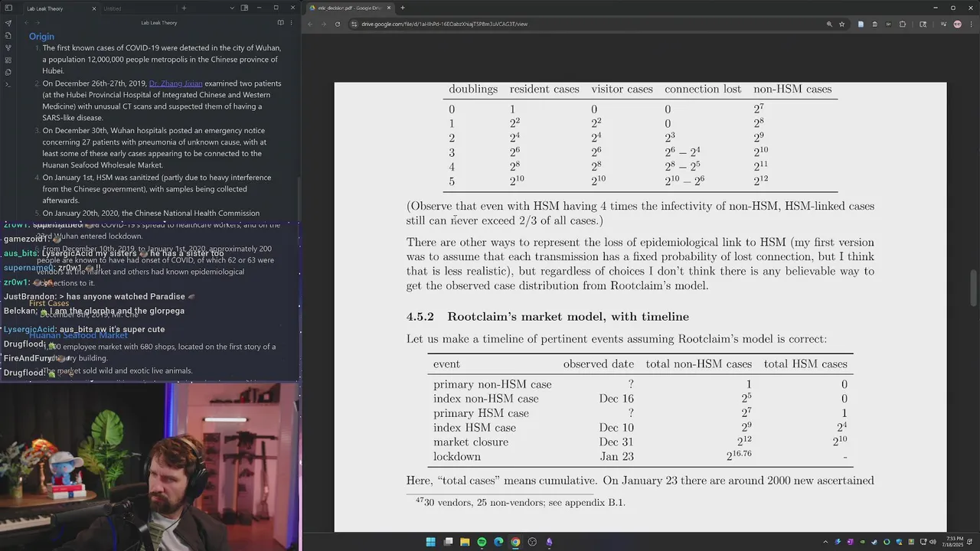Click the 'First Cases' heading in Obsidian
Viewport: 980px width, 551px height.
49,304
